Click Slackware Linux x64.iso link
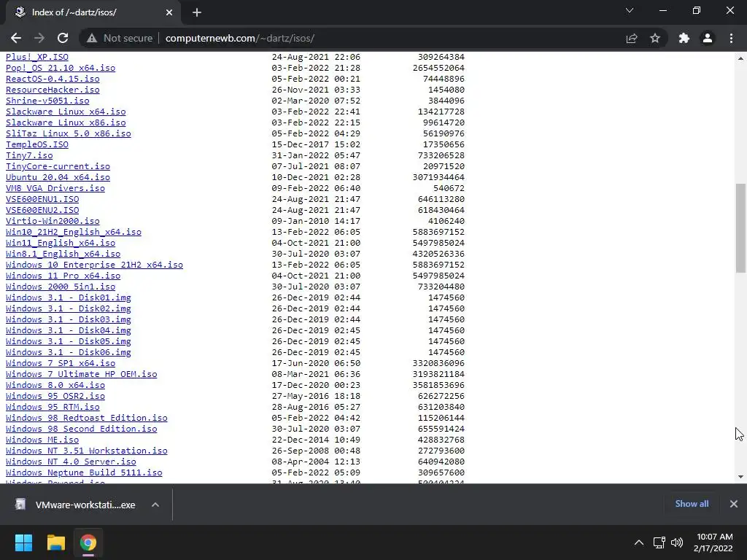Viewport: 747px width, 560px height. click(x=66, y=112)
